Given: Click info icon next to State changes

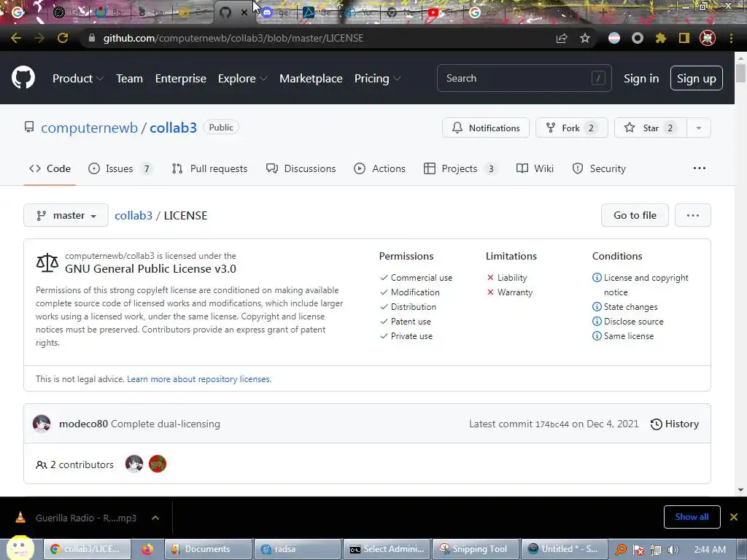Looking at the screenshot, I should [597, 307].
